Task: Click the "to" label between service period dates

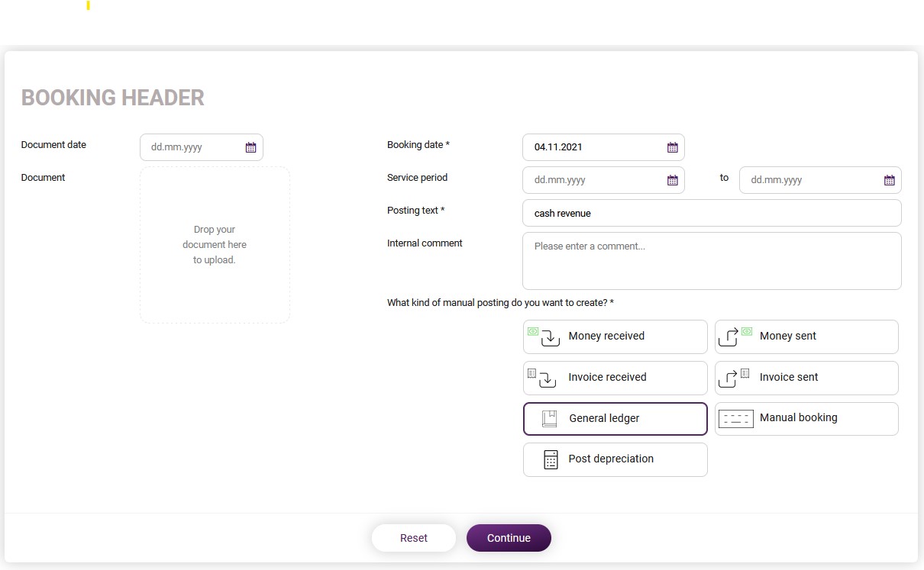Action: tap(724, 178)
